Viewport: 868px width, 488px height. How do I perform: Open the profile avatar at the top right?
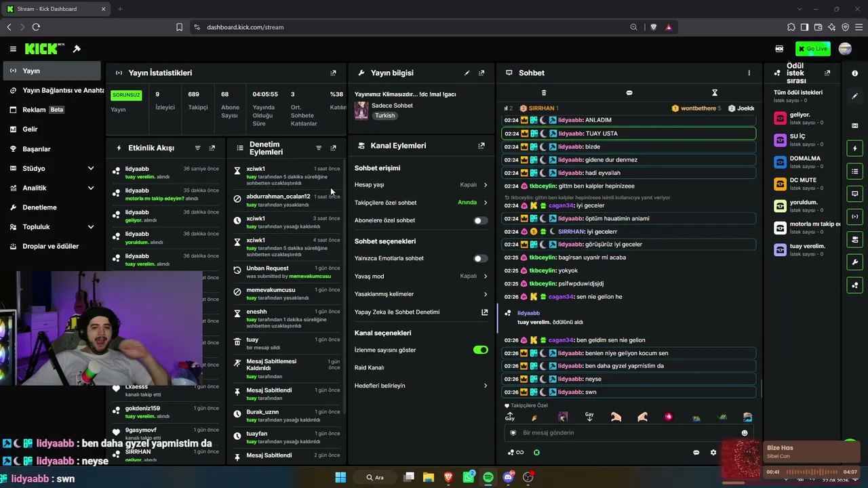pyautogui.click(x=845, y=49)
